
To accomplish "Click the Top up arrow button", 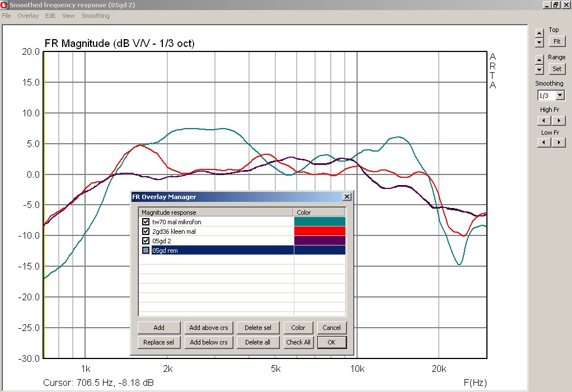I will (x=540, y=33).
